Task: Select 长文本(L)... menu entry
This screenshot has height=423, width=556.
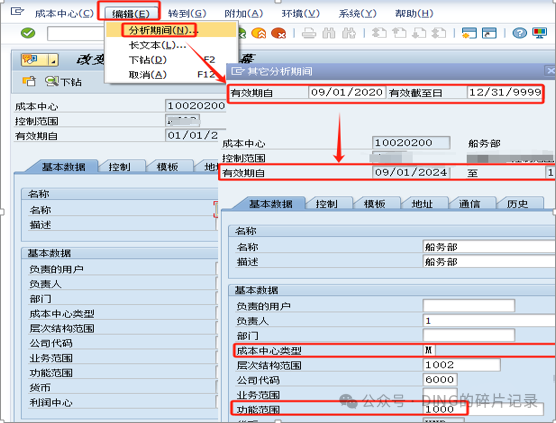Action: pos(171,45)
